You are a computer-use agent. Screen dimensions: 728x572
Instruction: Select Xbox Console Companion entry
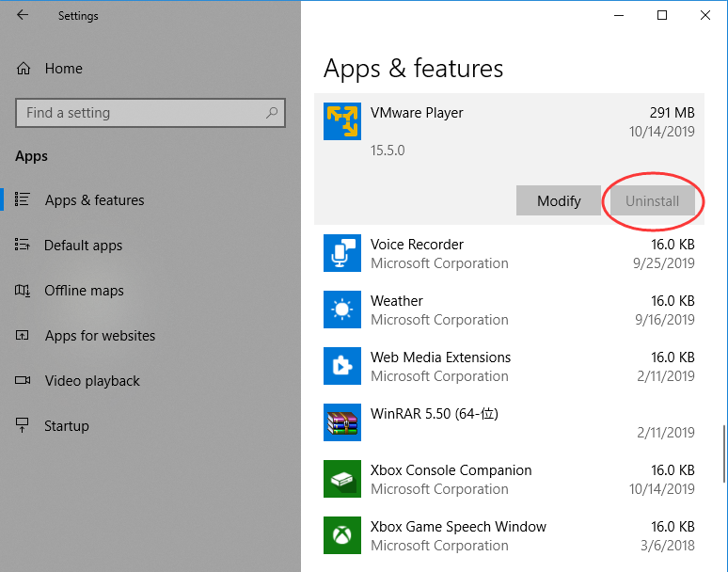click(510, 479)
